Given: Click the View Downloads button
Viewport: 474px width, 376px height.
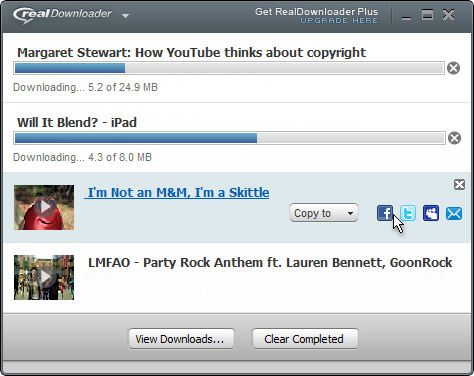Looking at the screenshot, I should 181,339.
